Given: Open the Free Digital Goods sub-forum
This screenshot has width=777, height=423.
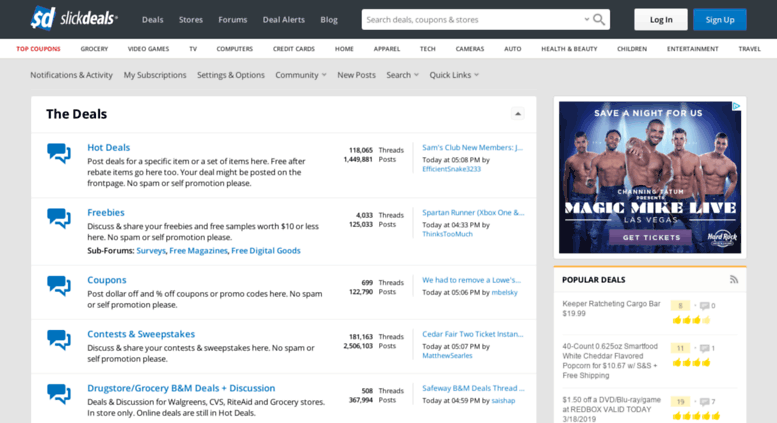Looking at the screenshot, I should (x=266, y=251).
